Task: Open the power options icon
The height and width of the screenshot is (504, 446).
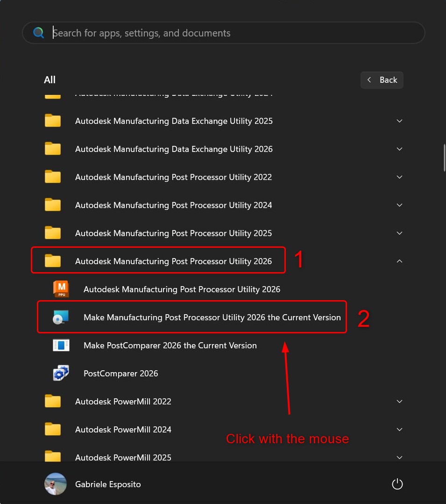Action: tap(396, 484)
